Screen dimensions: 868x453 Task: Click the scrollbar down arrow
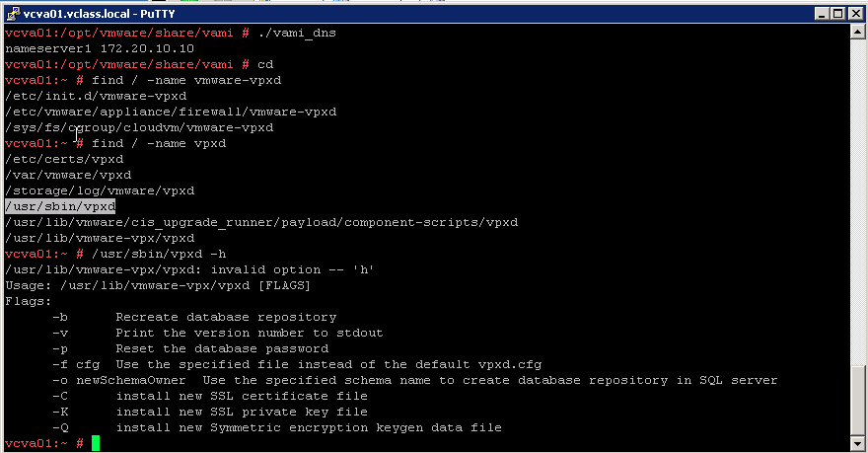pyautogui.click(x=857, y=443)
